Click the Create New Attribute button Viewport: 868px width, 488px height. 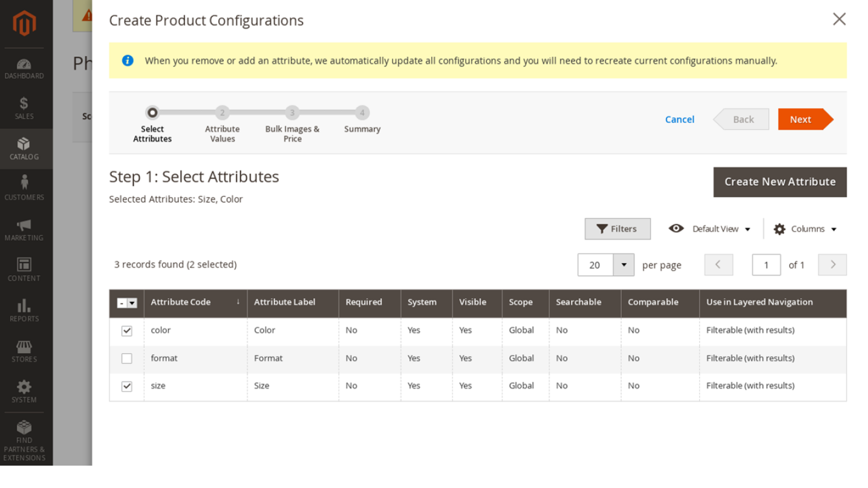coord(780,182)
